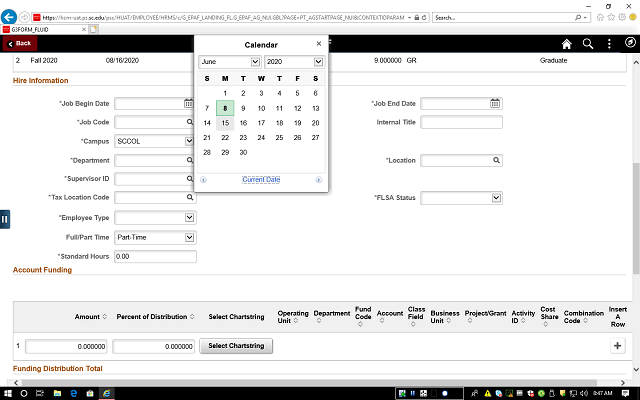Image resolution: width=640 pixels, height=400 pixels.
Task: Click the Select Chartstring button
Action: coord(236,346)
